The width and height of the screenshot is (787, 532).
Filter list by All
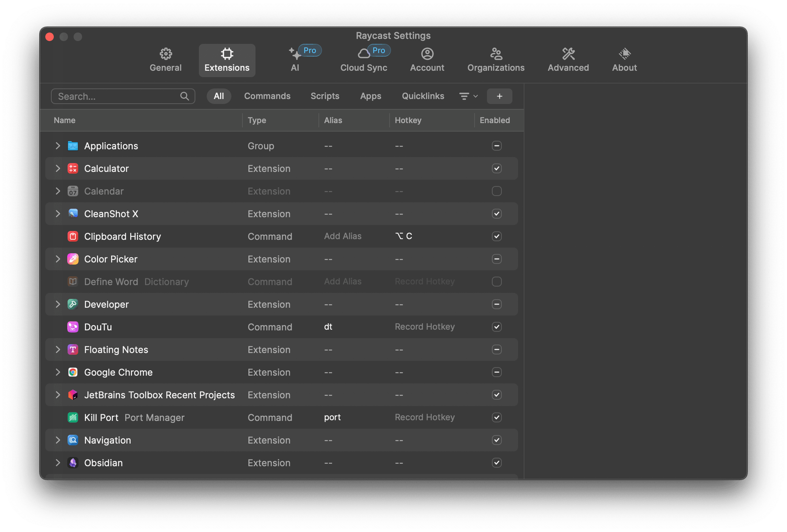219,96
